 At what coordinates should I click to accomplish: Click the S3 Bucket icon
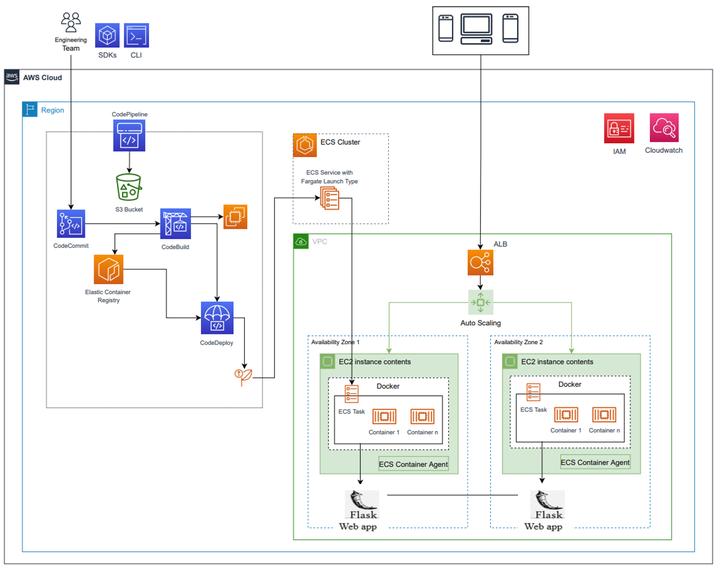pyautogui.click(x=129, y=187)
